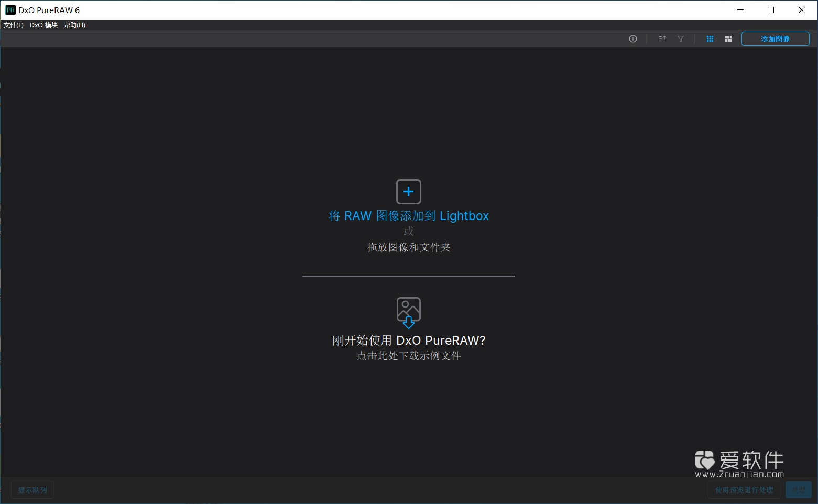Click the 拖放图像和文件夹 text

coord(409,247)
